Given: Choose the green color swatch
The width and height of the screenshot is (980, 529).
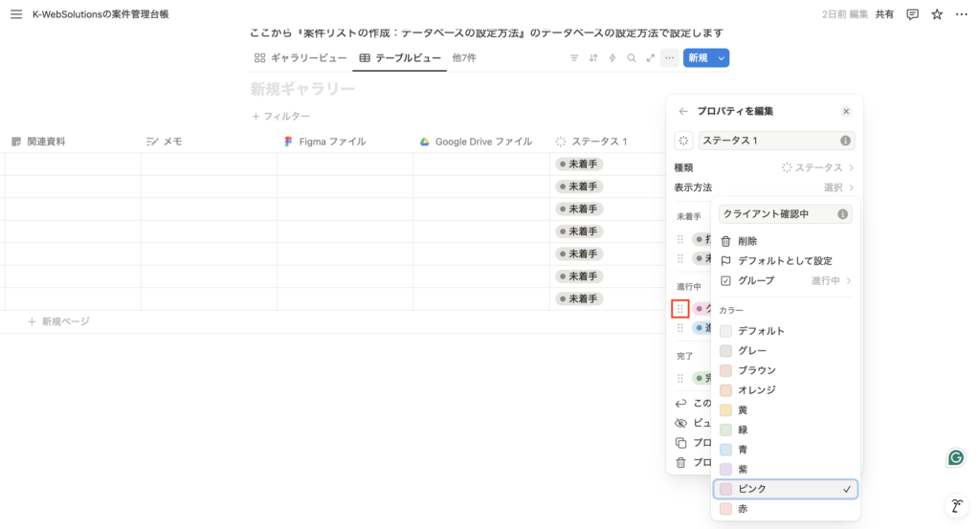Looking at the screenshot, I should click(747, 430).
